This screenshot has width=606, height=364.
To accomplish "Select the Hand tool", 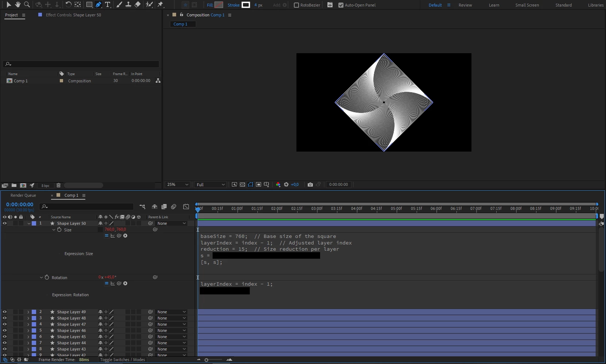I will click(x=18, y=5).
